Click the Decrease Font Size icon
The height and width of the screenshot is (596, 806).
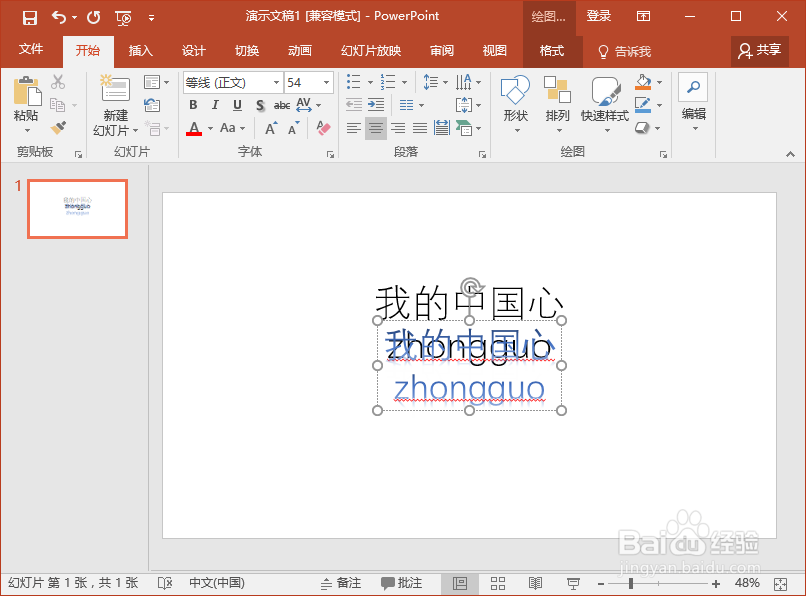coord(294,128)
